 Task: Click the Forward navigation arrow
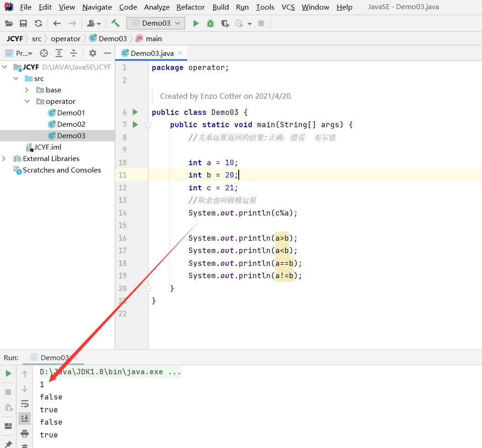point(72,23)
